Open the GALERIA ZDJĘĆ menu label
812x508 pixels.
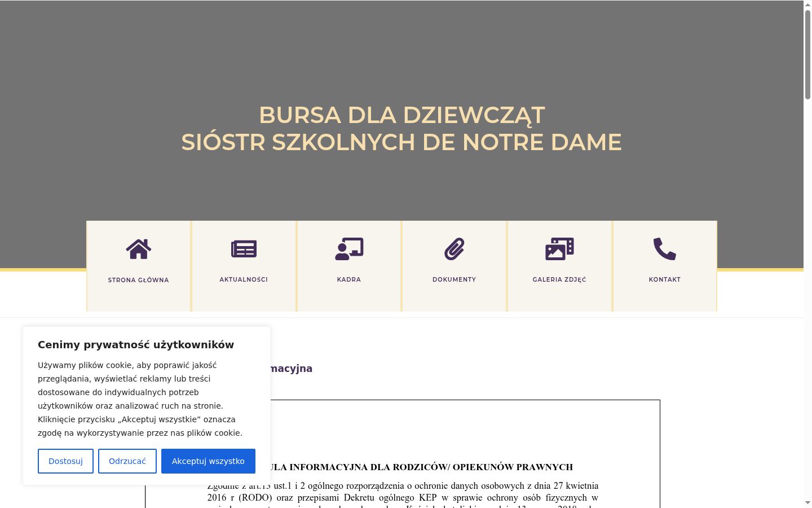pyautogui.click(x=559, y=279)
